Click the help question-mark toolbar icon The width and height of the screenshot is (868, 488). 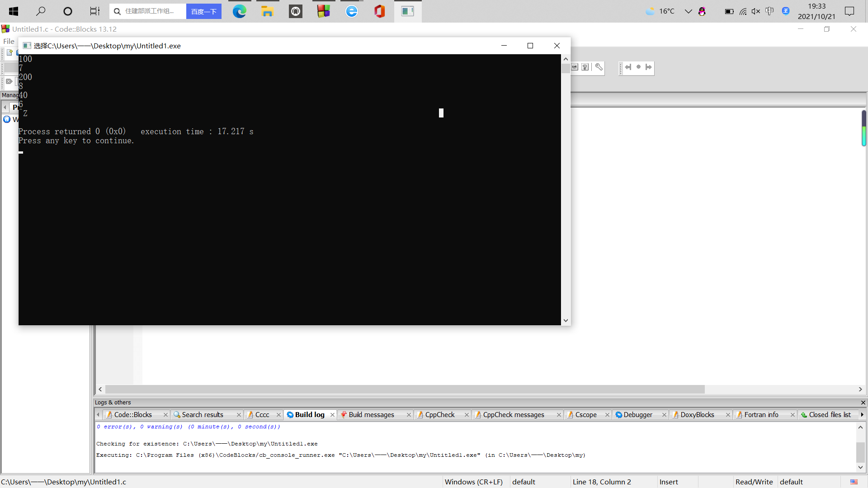coord(585,67)
